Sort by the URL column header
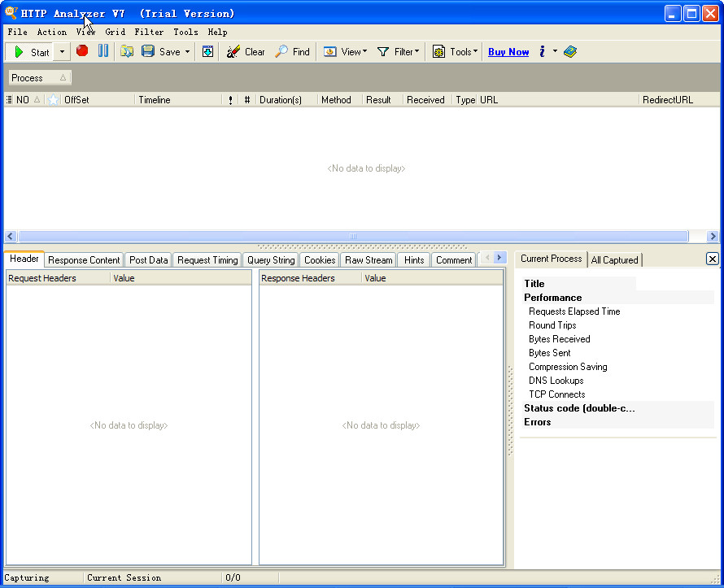Viewport: 724px width, 588px height. pos(558,100)
